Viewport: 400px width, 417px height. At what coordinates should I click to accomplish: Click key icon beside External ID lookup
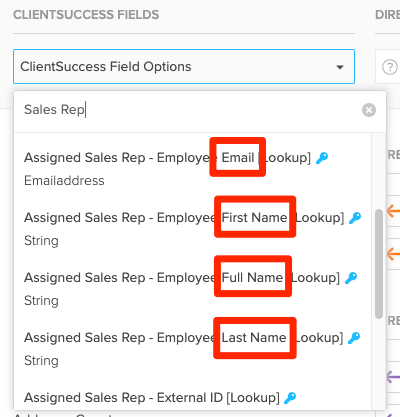[x=290, y=398]
